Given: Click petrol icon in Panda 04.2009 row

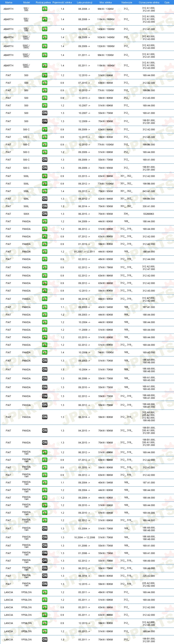Looking at the screenshot, I should 45,221.
